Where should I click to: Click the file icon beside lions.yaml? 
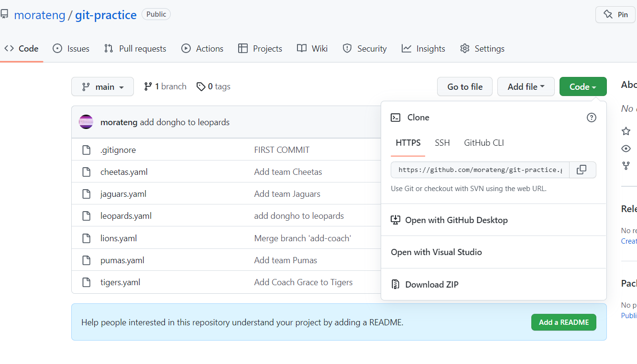[87, 238]
